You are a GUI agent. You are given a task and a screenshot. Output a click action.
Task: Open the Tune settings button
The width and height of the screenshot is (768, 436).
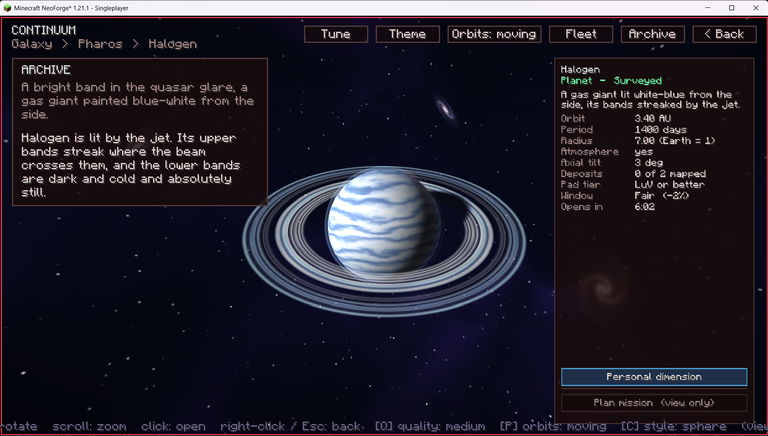[336, 34]
